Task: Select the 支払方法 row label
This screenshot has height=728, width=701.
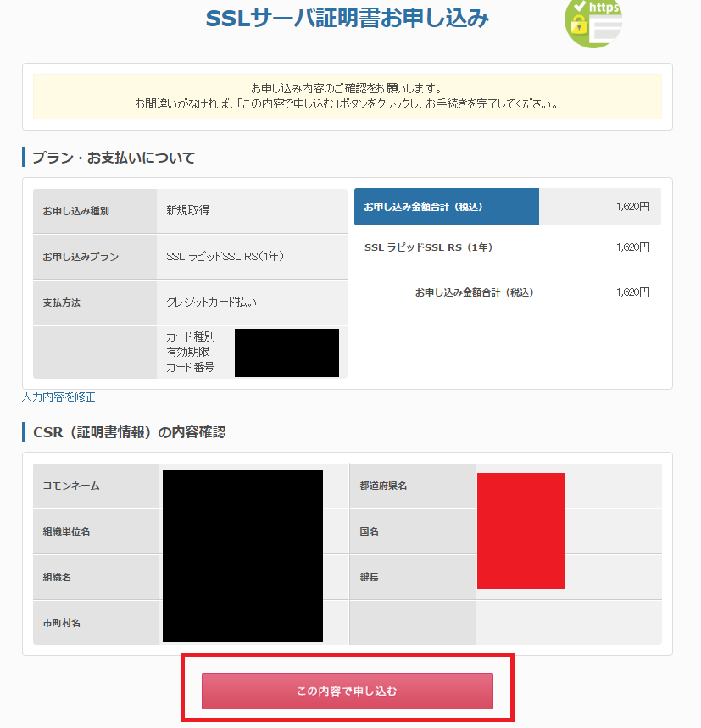Action: click(x=95, y=303)
